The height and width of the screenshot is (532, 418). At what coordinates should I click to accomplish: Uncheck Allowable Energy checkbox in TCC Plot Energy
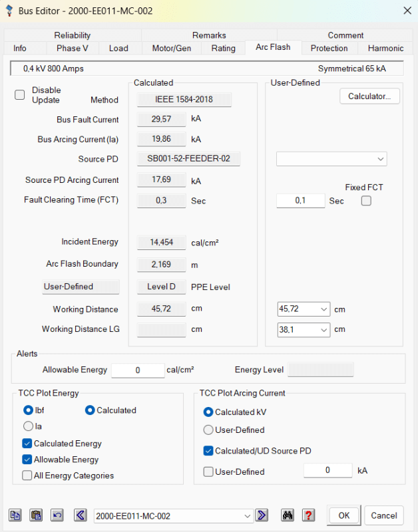point(27,460)
